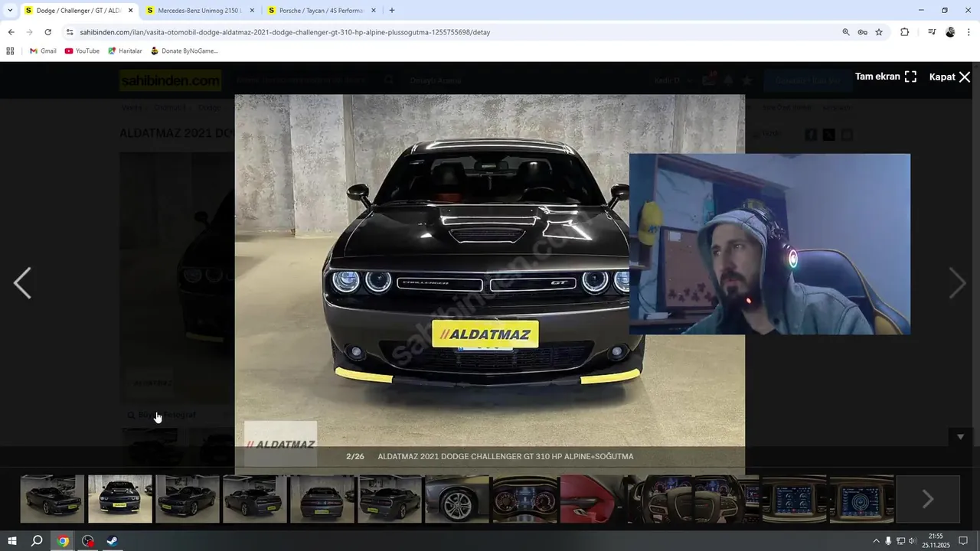Open the wheel rim close-up thumbnail
This screenshot has height=551, width=980.
pyautogui.click(x=456, y=499)
